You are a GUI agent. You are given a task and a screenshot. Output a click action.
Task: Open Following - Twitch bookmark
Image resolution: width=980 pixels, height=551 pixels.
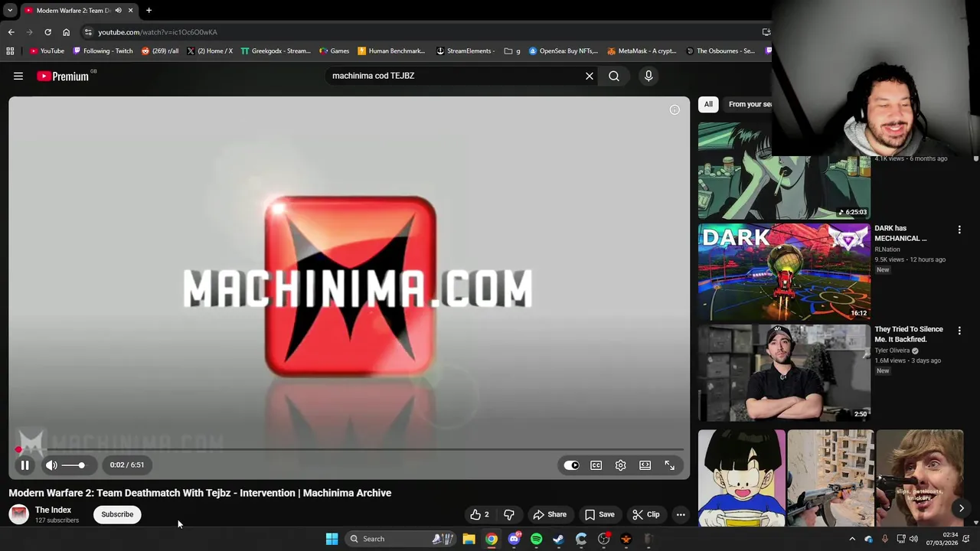103,51
